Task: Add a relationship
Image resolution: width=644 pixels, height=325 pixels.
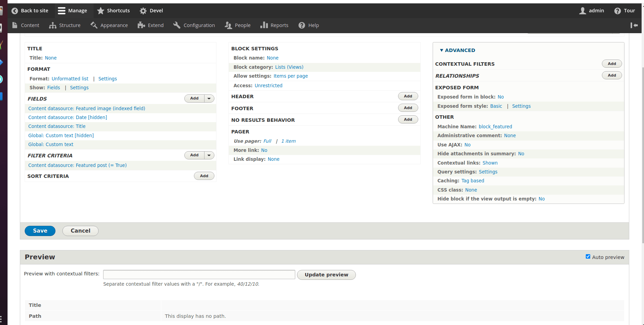Action: click(612, 76)
